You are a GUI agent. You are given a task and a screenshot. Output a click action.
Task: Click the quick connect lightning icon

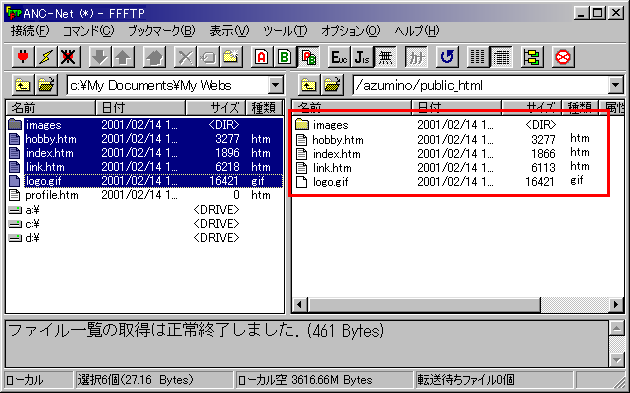[45, 57]
